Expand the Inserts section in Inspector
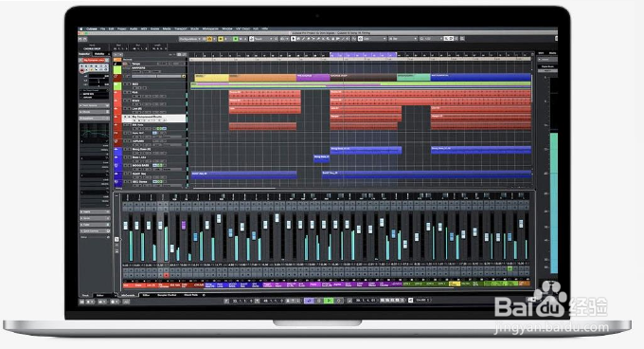 [95, 211]
